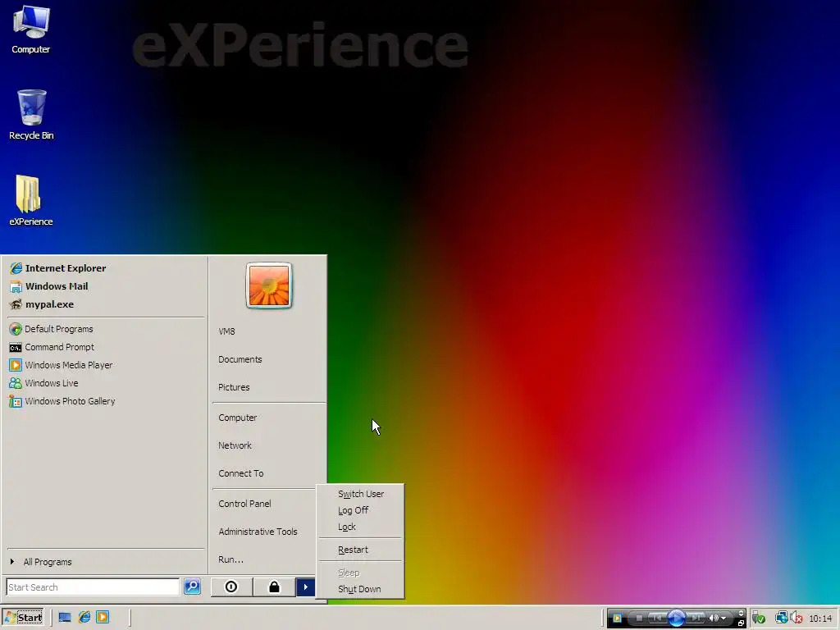The height and width of the screenshot is (630, 840).
Task: Select the eXPerience folder on desktop
Action: coord(30,201)
